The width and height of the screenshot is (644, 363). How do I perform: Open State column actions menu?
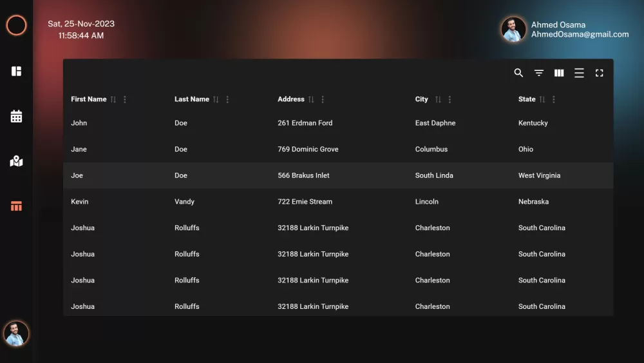tap(554, 99)
